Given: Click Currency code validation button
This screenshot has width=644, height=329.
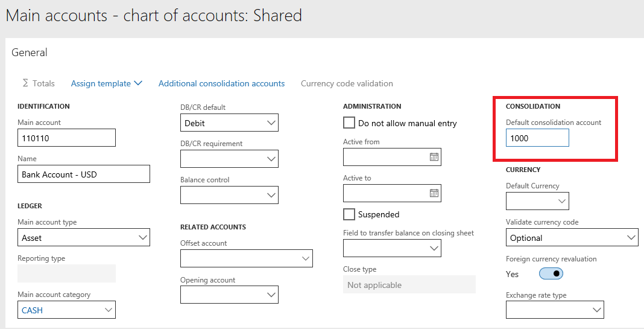Looking at the screenshot, I should 347,83.
